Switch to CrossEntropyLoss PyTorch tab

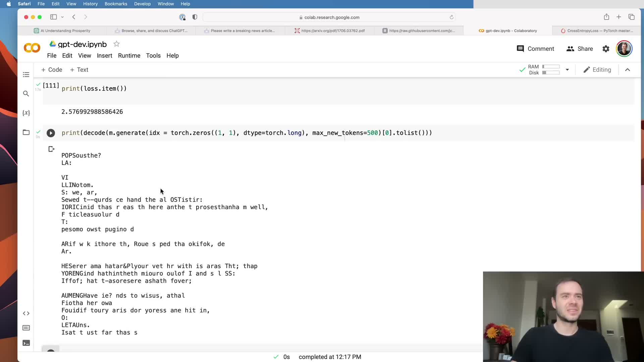coord(597,31)
